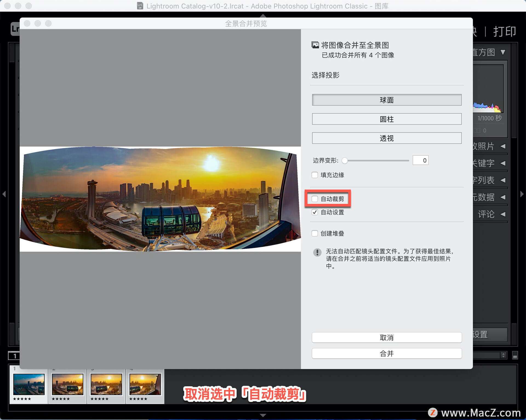Click the main display number 1 button
526x420 pixels.
pos(14,356)
